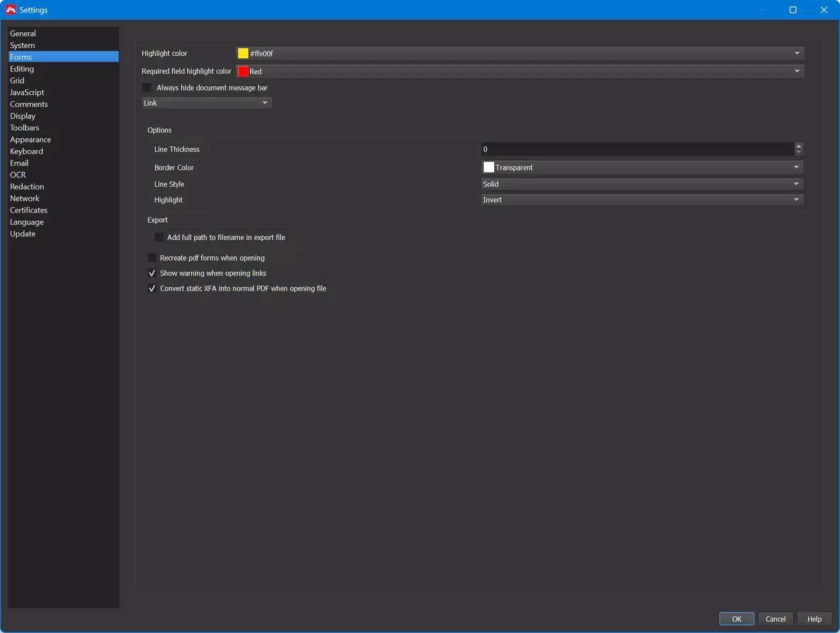Click the yellow Highlight color swatch

tap(243, 53)
